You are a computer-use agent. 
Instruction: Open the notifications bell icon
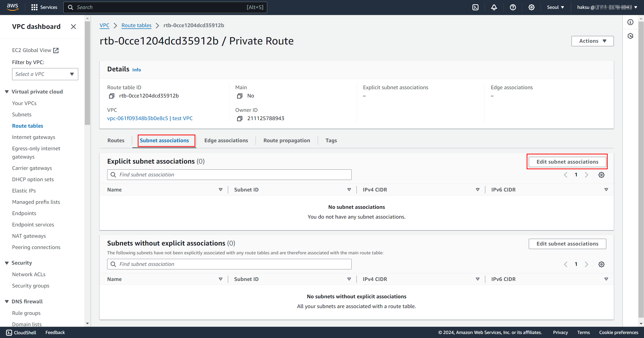(494, 7)
